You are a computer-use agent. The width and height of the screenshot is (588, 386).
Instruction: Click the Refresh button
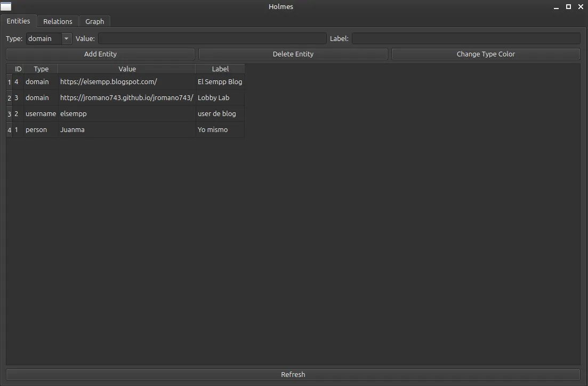tap(293, 374)
